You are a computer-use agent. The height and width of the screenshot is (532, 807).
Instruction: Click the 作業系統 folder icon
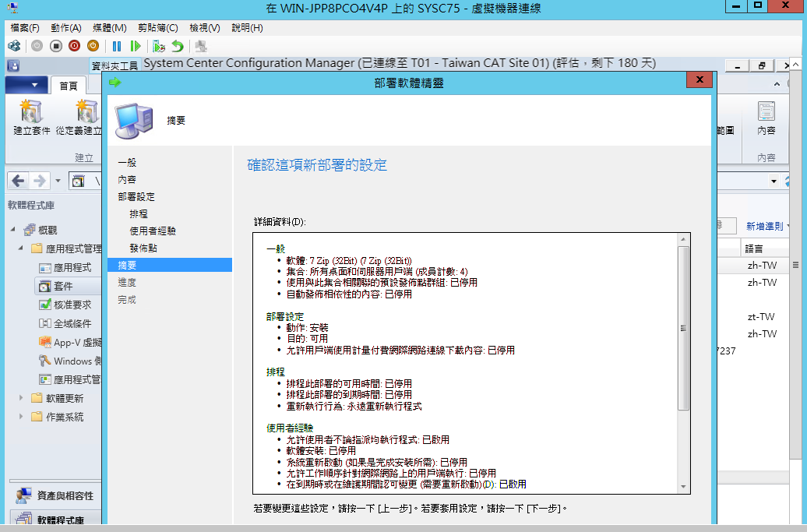click(x=37, y=417)
